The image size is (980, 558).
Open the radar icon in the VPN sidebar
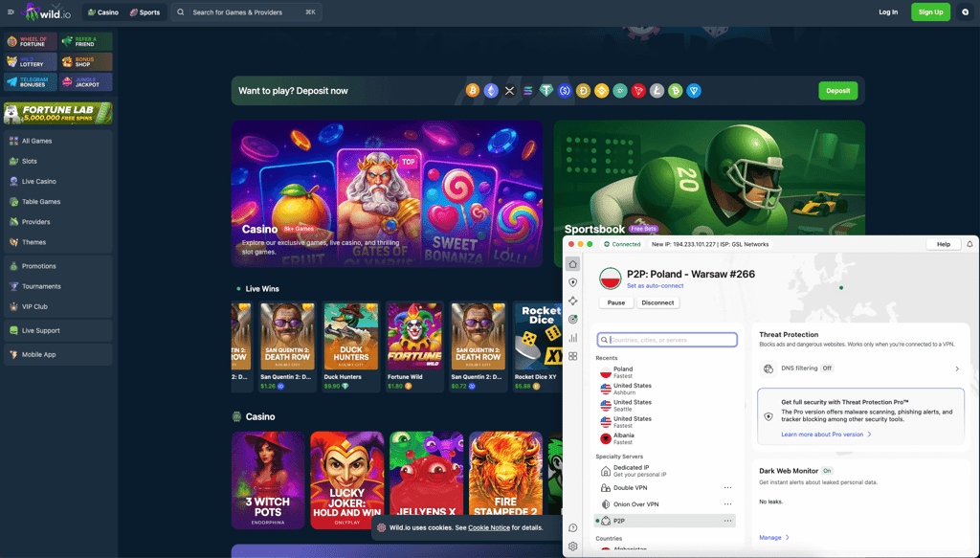point(572,320)
